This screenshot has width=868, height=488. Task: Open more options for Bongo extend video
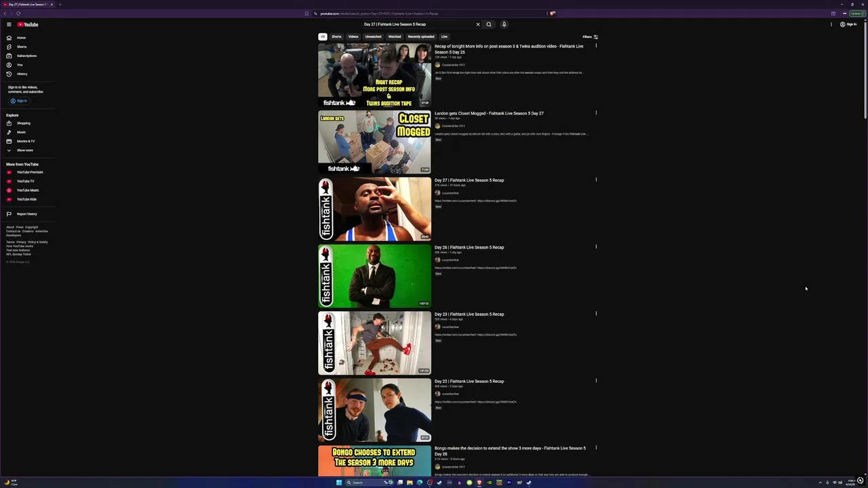click(596, 448)
